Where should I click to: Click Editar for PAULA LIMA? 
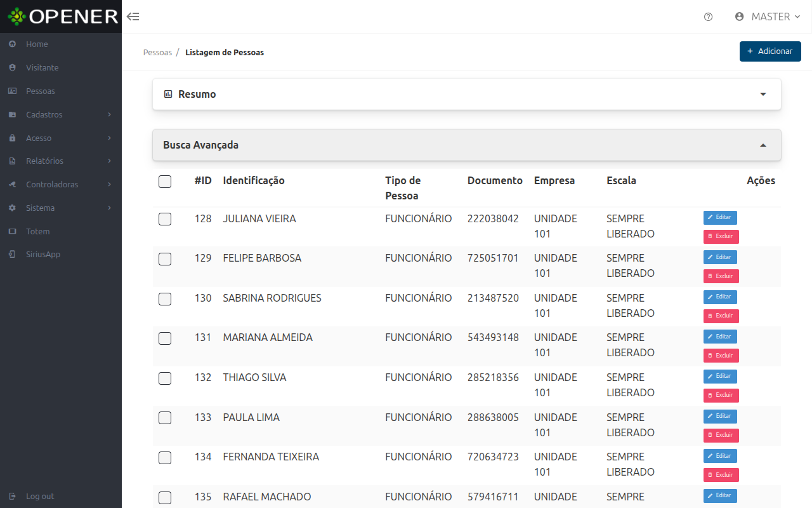tap(720, 417)
